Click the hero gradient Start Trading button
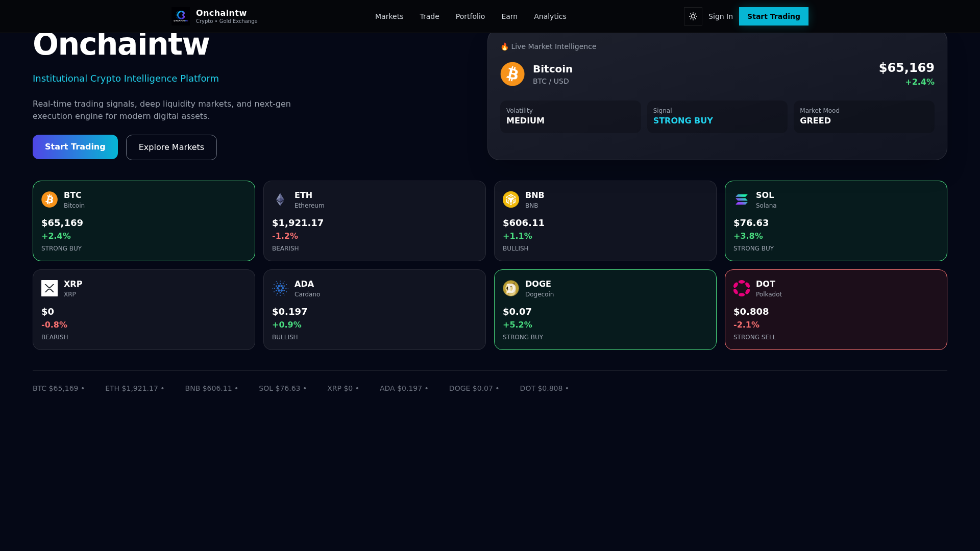980x551 pixels. (75, 147)
